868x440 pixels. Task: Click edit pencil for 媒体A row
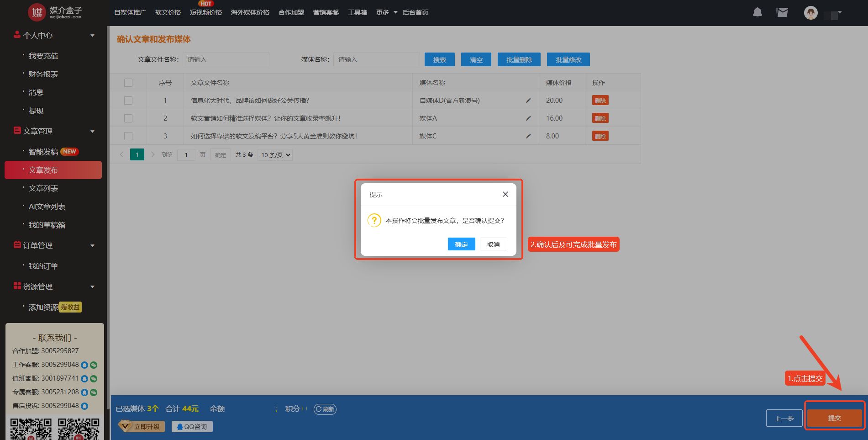[x=528, y=118]
